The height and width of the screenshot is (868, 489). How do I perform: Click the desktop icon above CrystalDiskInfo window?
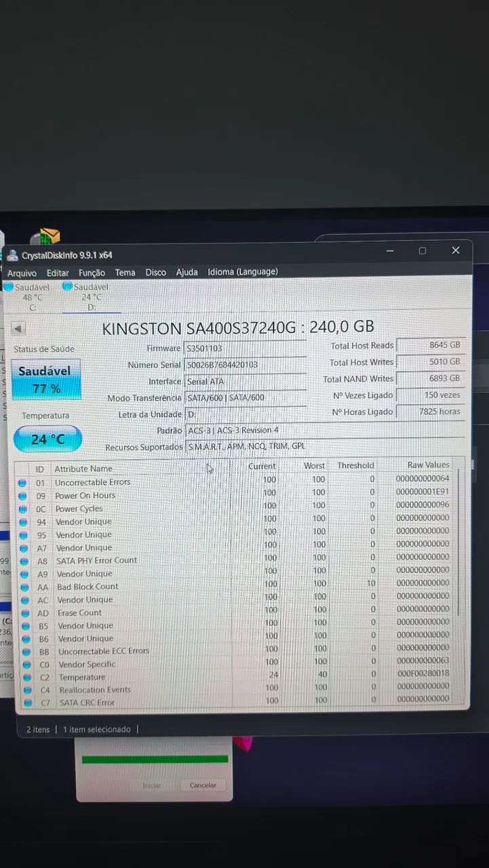45,237
